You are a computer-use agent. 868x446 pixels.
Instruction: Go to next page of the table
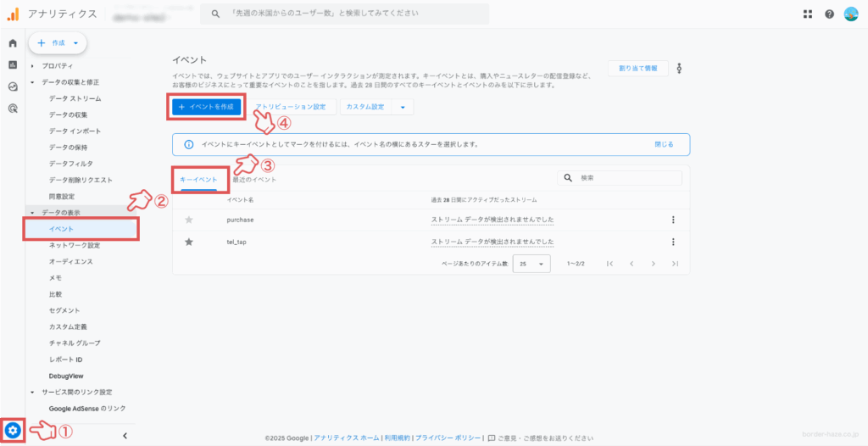pyautogui.click(x=654, y=264)
